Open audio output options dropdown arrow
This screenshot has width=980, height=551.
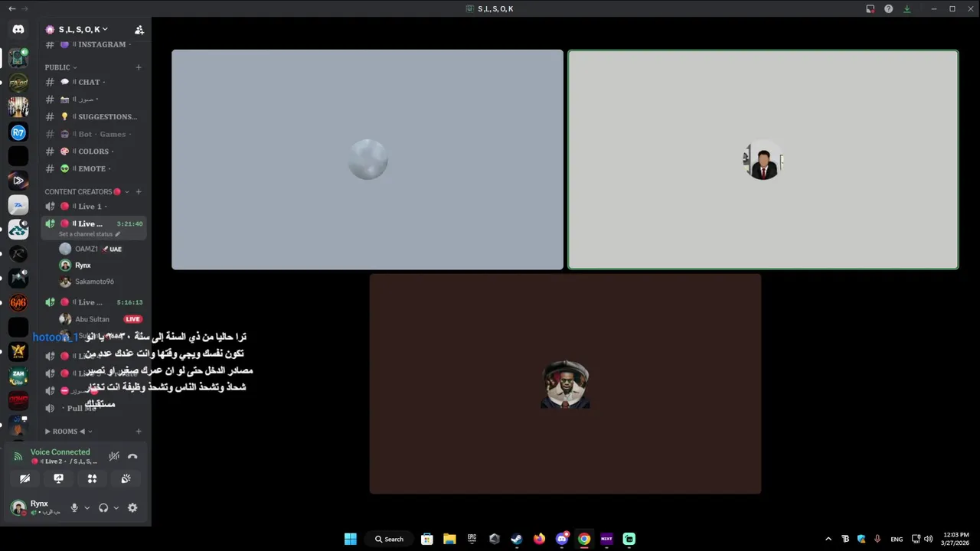[x=116, y=507]
